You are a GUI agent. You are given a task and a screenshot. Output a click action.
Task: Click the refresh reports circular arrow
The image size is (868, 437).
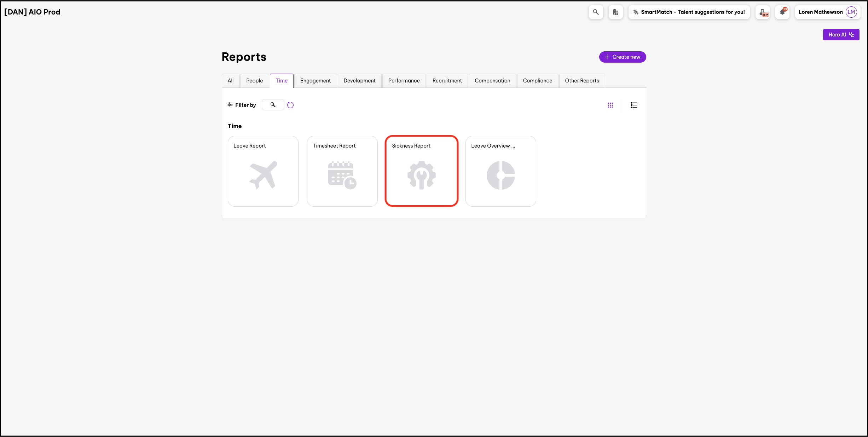point(290,105)
